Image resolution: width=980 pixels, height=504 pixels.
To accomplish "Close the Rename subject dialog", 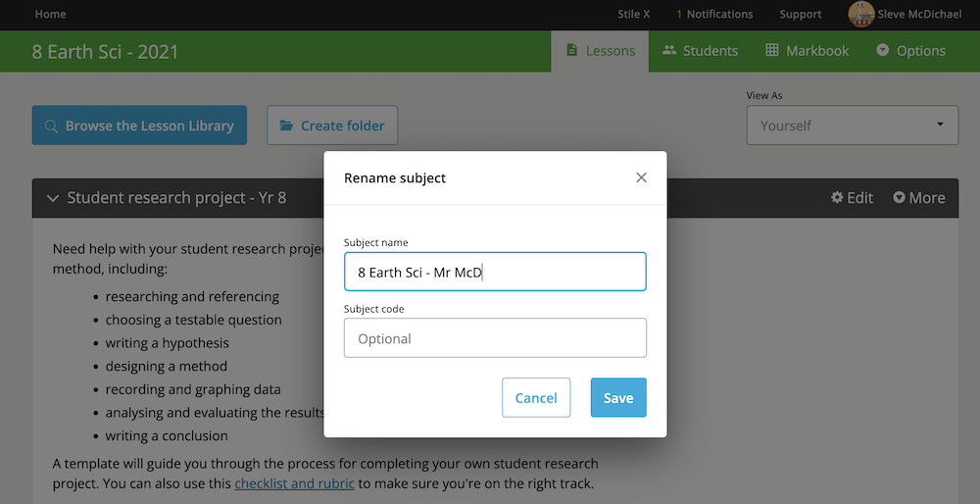I will point(641,177).
